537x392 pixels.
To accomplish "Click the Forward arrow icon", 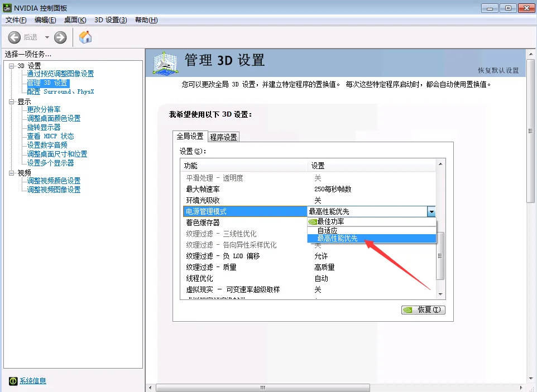I will 60,37.
